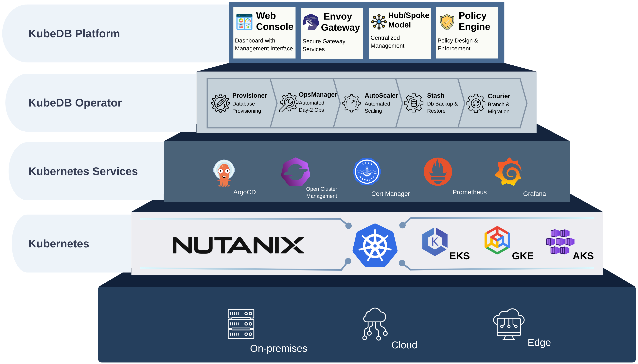The image size is (638, 364).
Task: Click the GKE label
Action: (523, 256)
